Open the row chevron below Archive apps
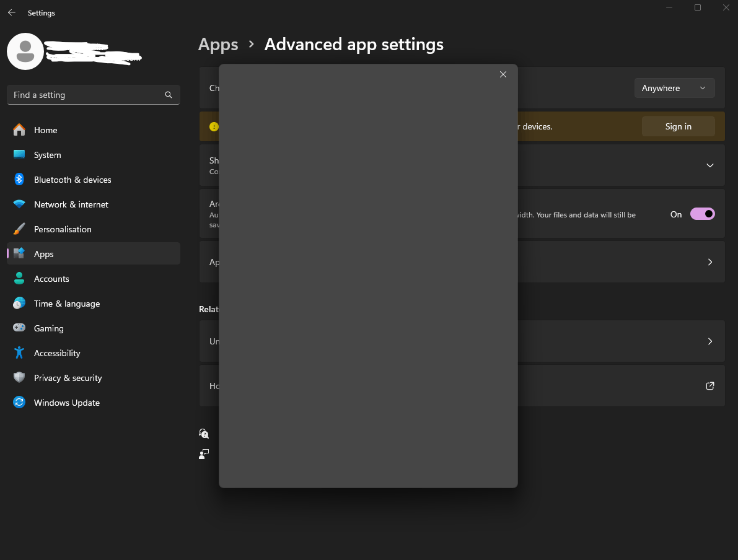 click(709, 262)
